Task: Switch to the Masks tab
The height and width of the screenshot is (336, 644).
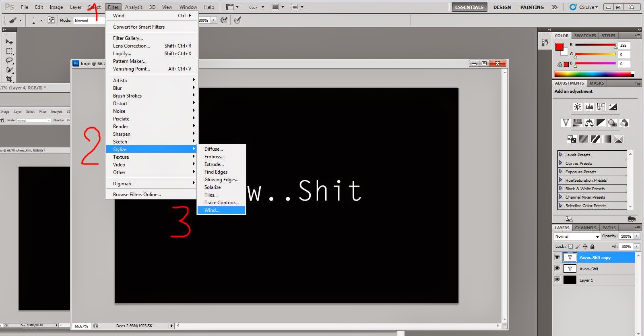Action: [597, 83]
